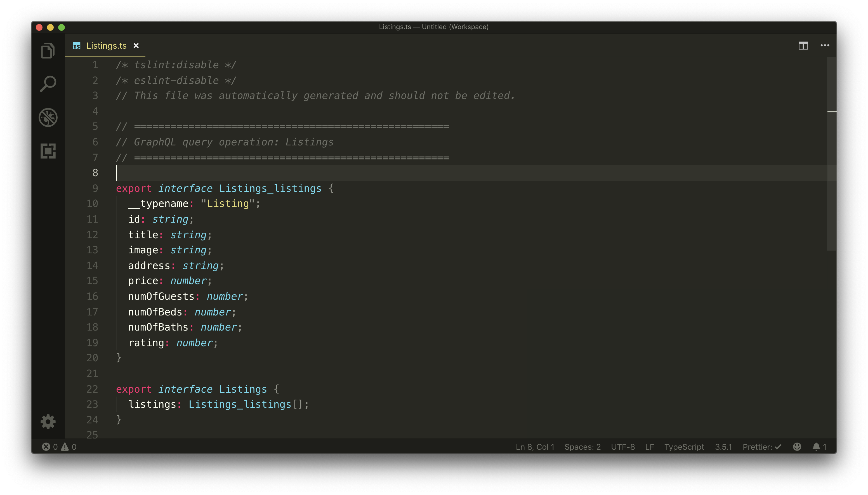Open the Search sidebar icon
868x495 pixels.
pos(48,84)
